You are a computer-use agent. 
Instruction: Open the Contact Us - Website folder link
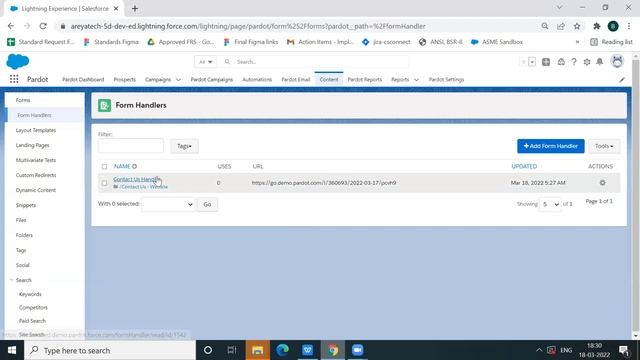click(144, 187)
